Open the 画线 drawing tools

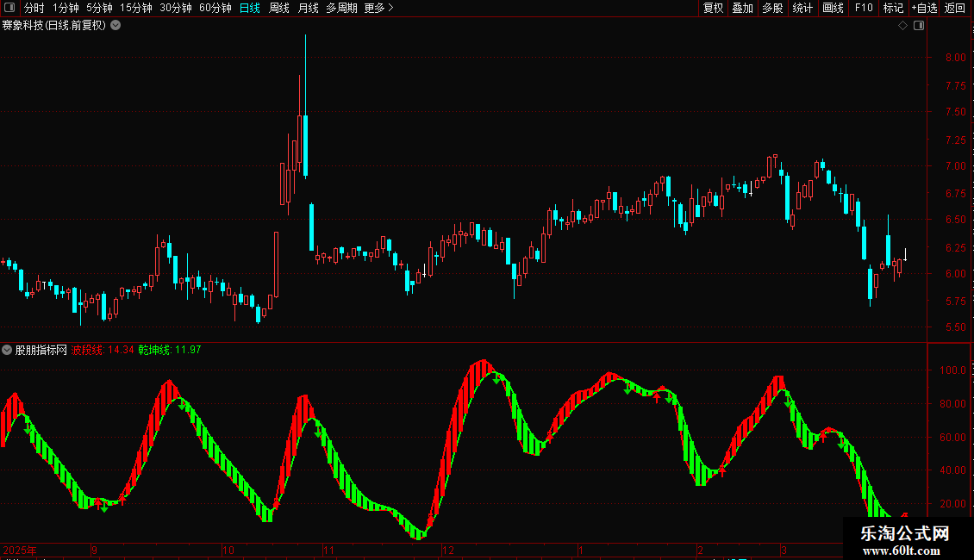[833, 8]
